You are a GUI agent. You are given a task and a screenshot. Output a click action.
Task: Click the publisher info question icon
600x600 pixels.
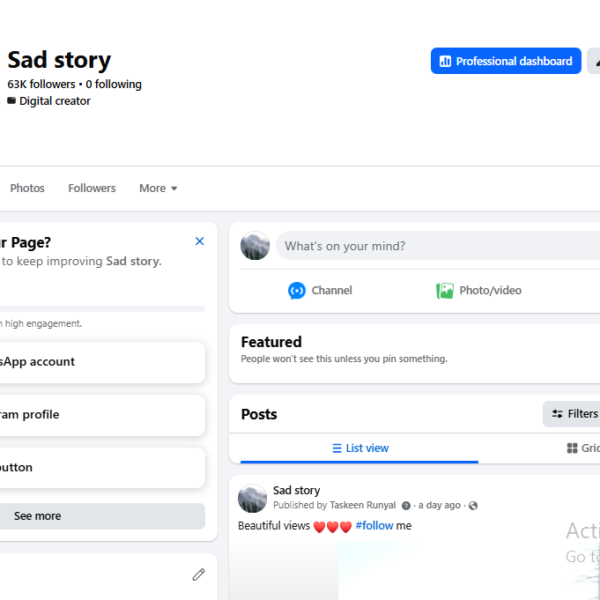coord(406,506)
